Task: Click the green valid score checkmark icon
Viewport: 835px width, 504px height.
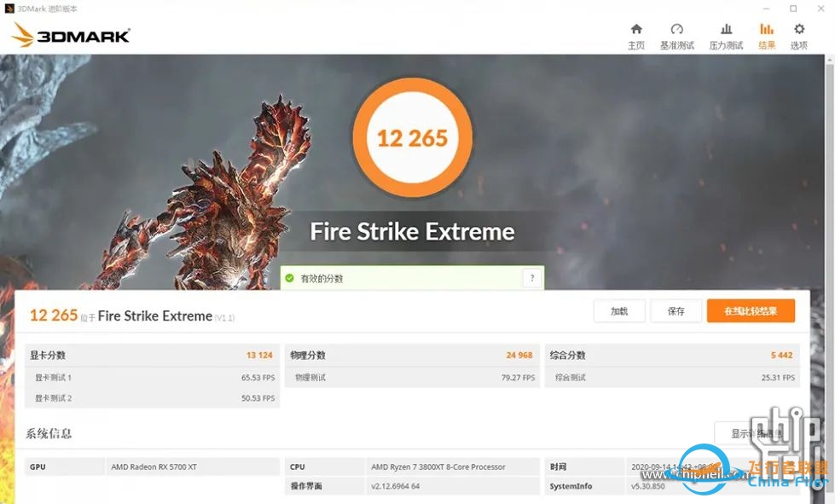Action: tap(290, 278)
